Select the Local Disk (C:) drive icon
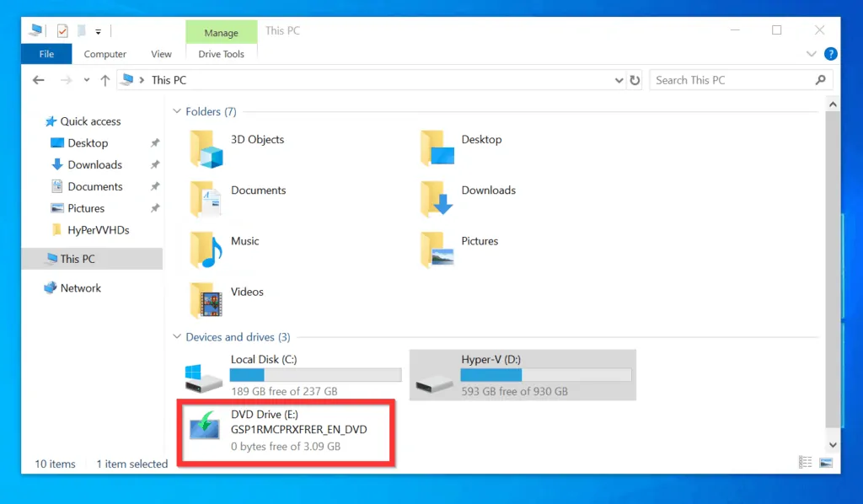 click(204, 377)
